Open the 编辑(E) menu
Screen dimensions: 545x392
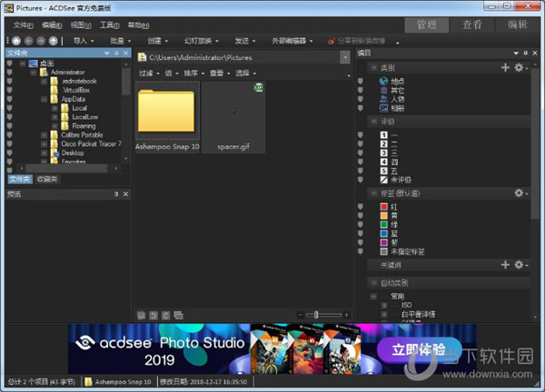click(x=52, y=25)
